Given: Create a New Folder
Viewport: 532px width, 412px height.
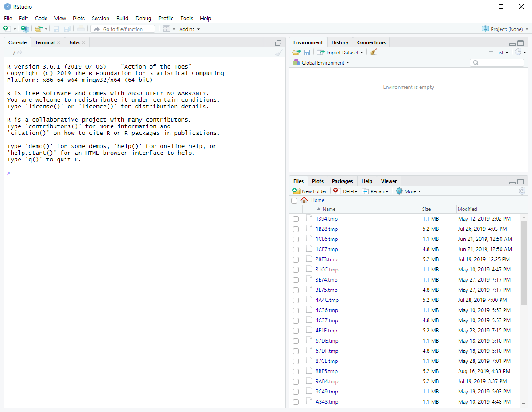Looking at the screenshot, I should 309,191.
